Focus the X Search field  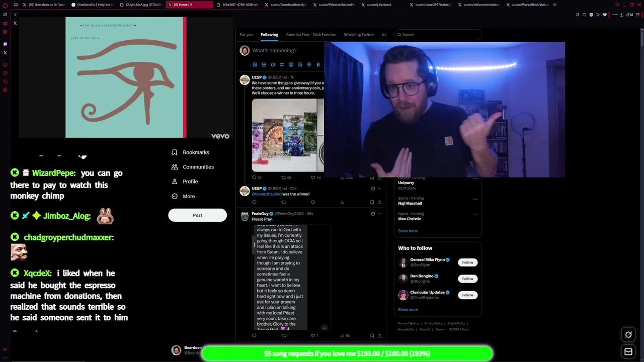(x=438, y=35)
